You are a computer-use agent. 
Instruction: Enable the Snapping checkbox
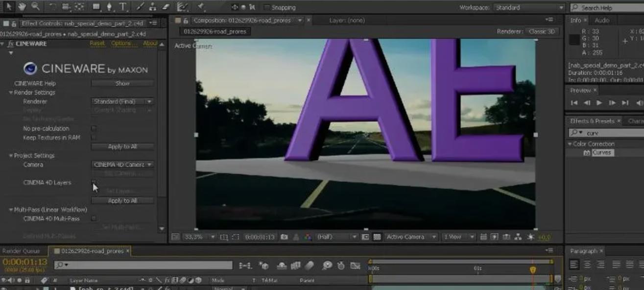coord(267,7)
